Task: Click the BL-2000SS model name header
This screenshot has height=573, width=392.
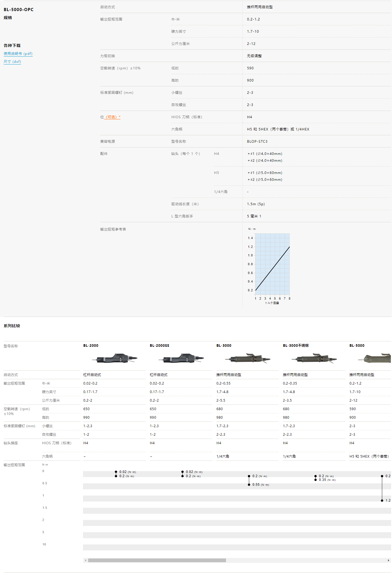Action: [x=159, y=346]
